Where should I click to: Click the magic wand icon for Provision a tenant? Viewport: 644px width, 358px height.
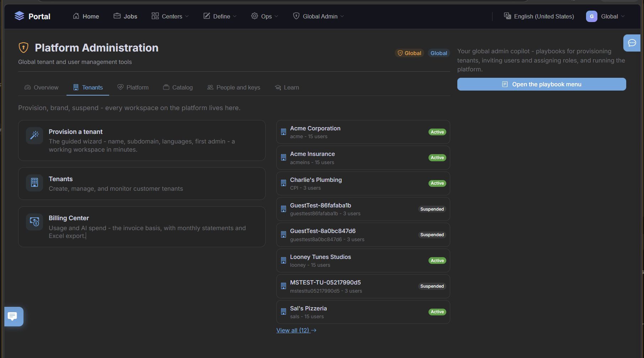(34, 135)
